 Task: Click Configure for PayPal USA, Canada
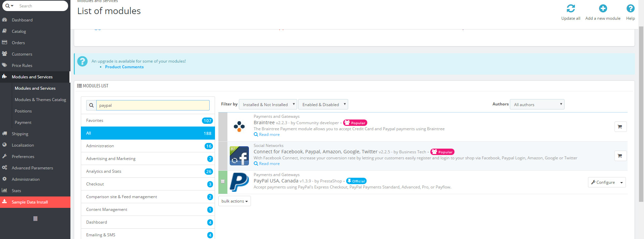(x=603, y=182)
